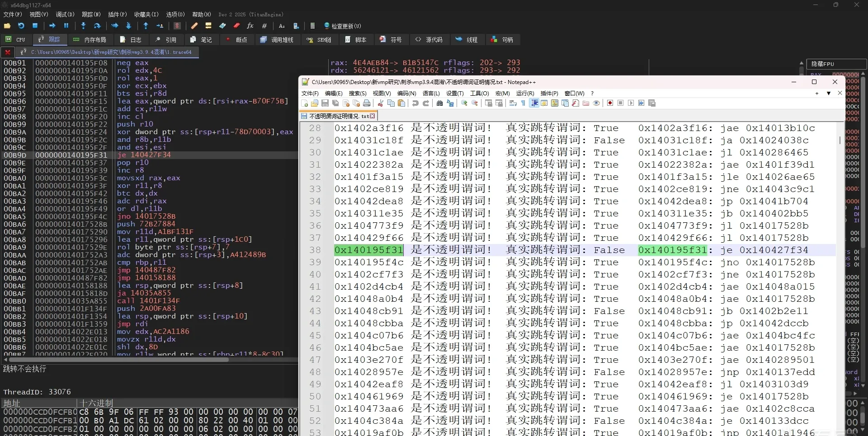Open the Function List icon in Notepad++
The image size is (868, 436).
[x=575, y=103]
